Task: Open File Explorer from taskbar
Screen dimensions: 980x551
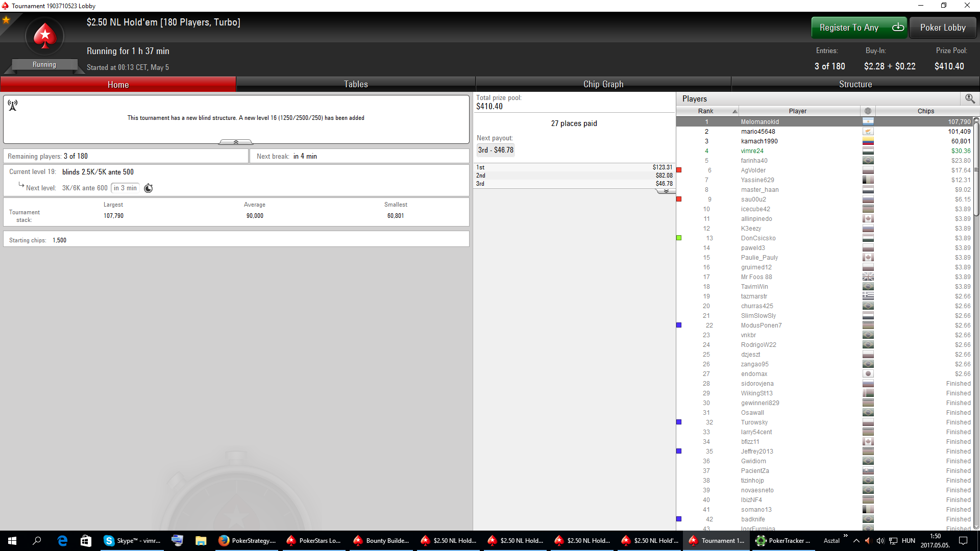Action: [201, 541]
